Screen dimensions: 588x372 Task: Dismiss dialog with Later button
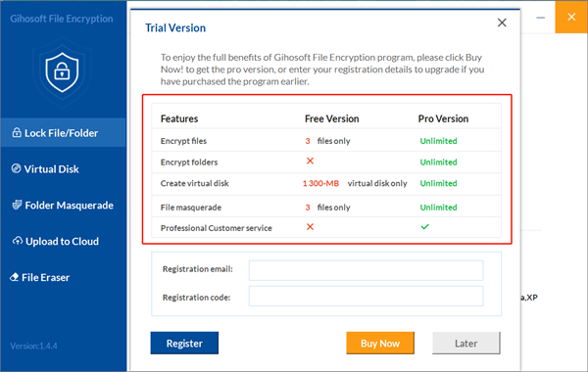466,343
